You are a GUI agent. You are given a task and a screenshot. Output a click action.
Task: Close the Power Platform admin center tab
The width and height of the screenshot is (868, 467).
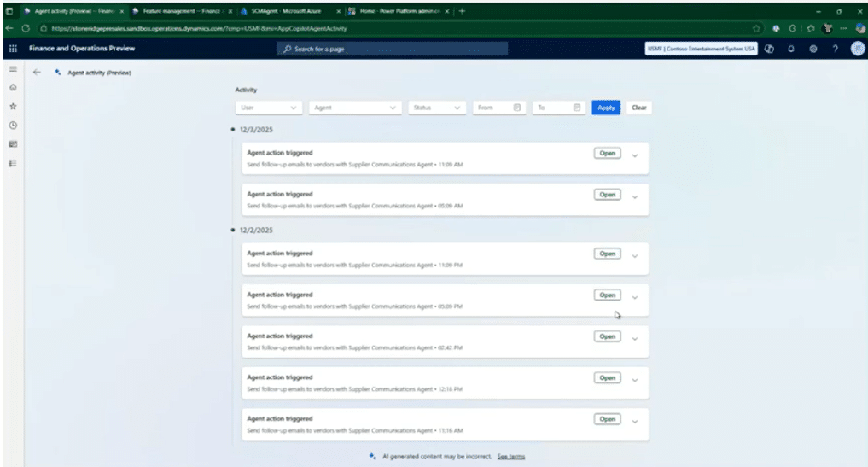click(x=446, y=11)
